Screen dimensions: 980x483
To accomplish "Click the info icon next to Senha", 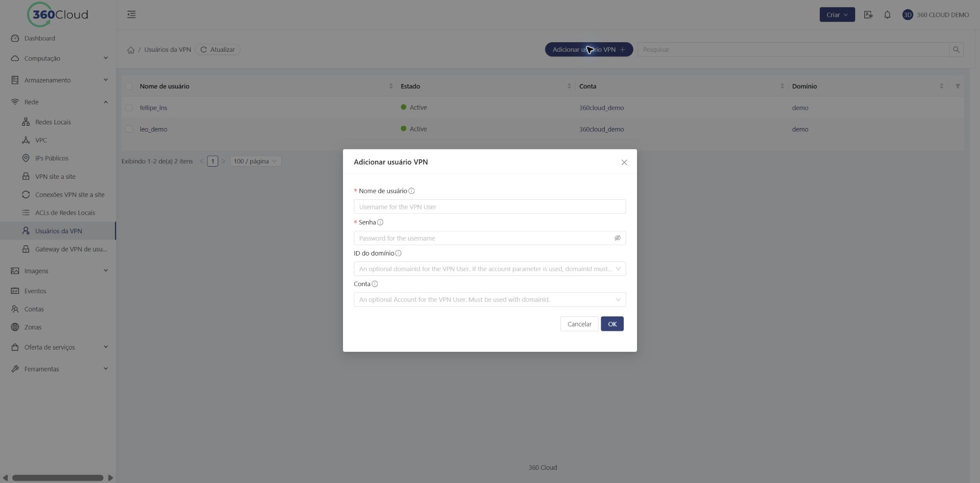I will (x=380, y=222).
